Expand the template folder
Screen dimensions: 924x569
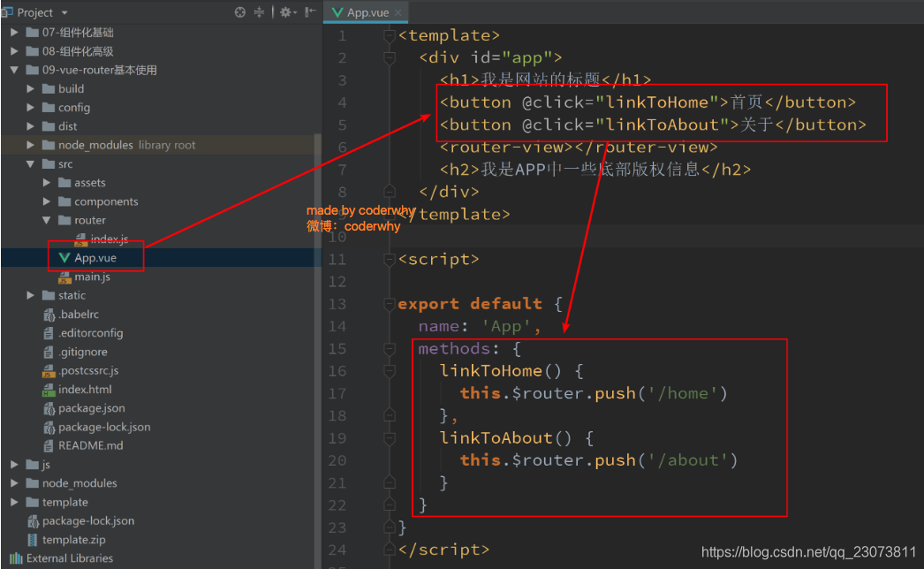click(14, 503)
